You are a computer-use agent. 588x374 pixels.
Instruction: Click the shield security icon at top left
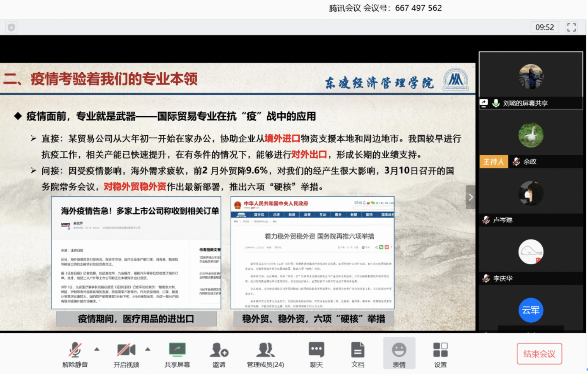click(x=11, y=27)
